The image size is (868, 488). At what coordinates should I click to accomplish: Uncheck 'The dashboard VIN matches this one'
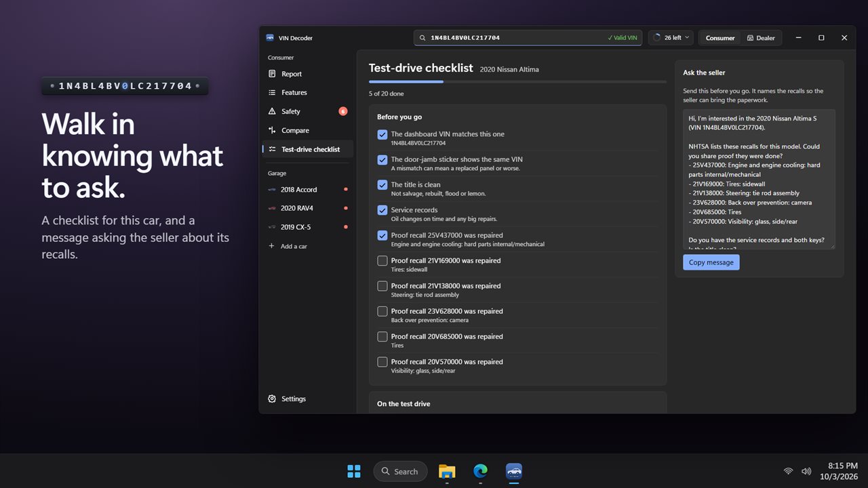click(x=382, y=134)
